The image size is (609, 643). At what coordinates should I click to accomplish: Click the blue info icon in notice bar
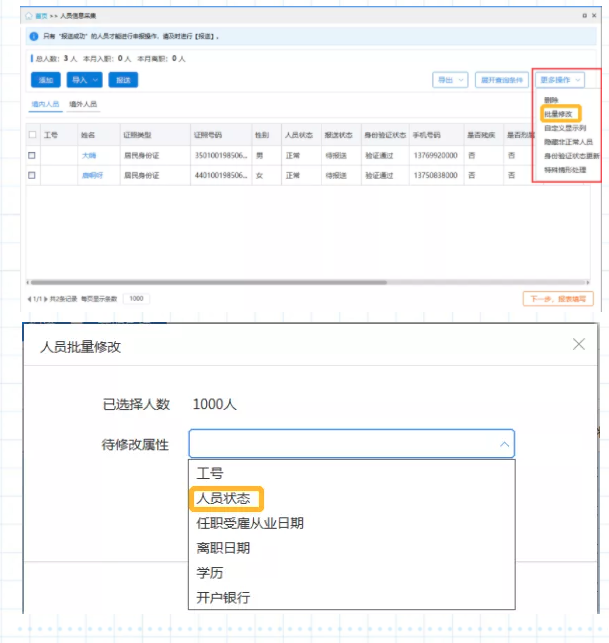[33, 36]
